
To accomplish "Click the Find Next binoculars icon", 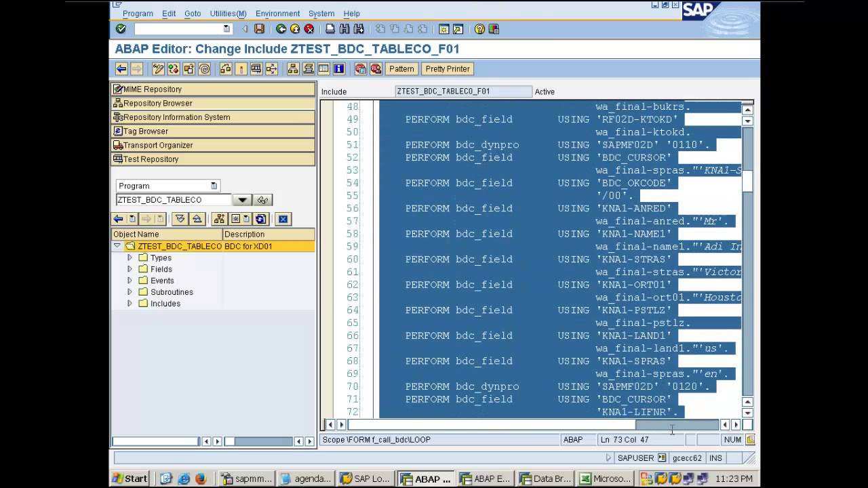I will pos(359,29).
